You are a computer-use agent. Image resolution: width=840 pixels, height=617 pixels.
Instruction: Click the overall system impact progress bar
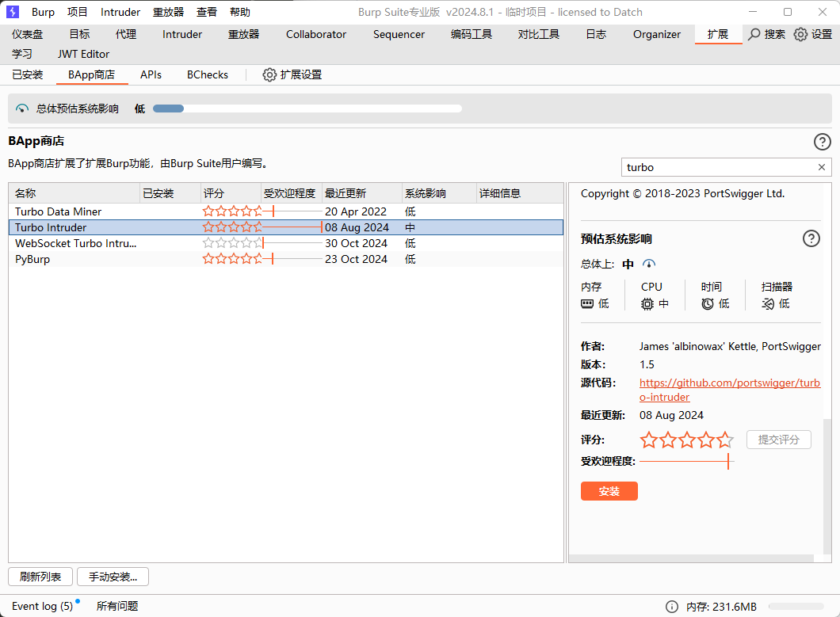tap(307, 109)
